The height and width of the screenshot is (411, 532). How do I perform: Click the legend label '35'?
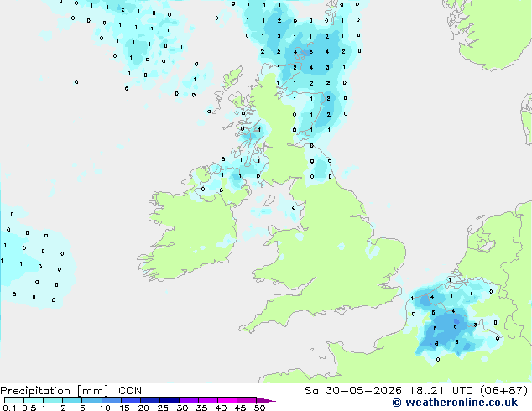point(201,408)
